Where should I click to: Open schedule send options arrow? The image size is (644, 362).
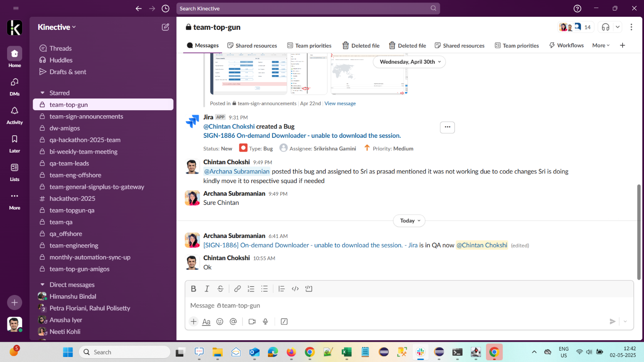tap(625, 321)
